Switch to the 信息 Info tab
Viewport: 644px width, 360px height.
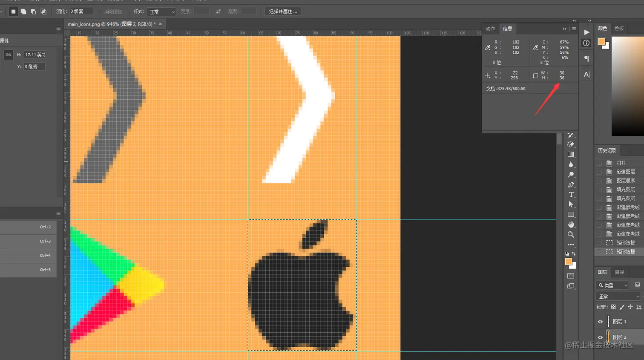(x=507, y=29)
